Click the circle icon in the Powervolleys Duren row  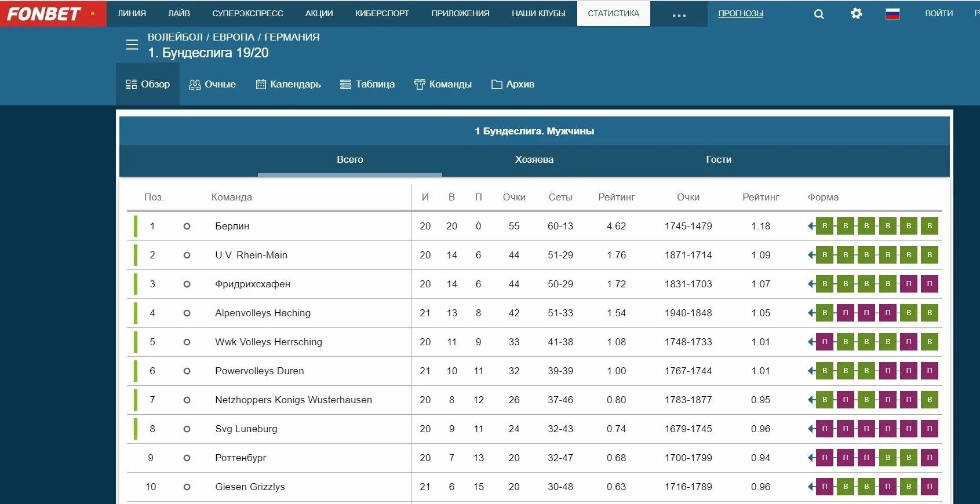(x=187, y=371)
